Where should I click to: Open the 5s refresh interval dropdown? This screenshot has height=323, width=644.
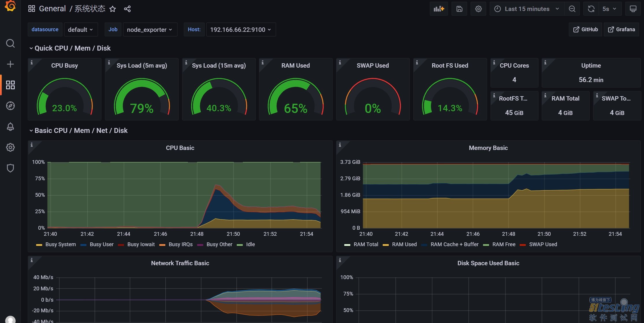pos(610,9)
